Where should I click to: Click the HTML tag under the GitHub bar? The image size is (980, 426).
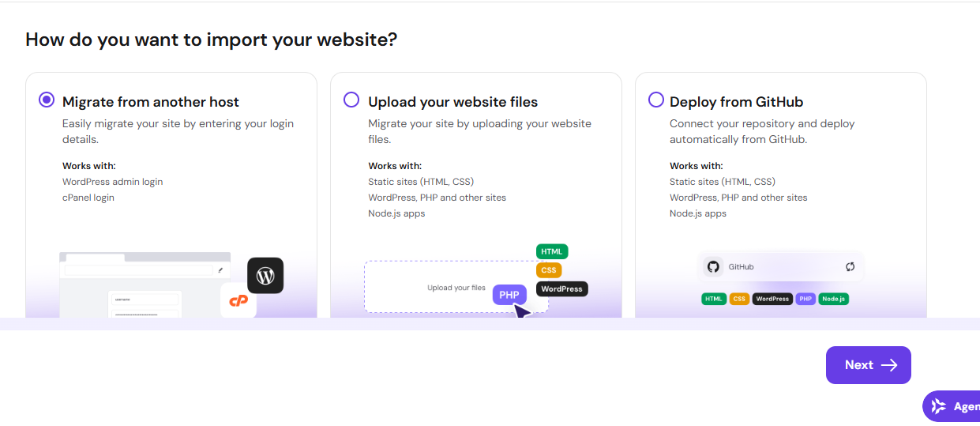coord(714,299)
